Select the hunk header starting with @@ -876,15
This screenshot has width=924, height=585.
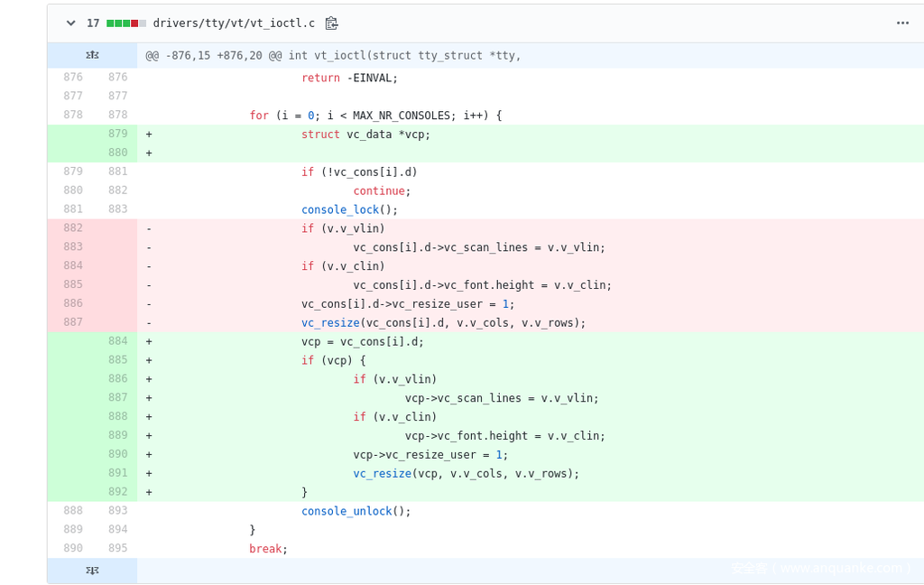(x=333, y=56)
